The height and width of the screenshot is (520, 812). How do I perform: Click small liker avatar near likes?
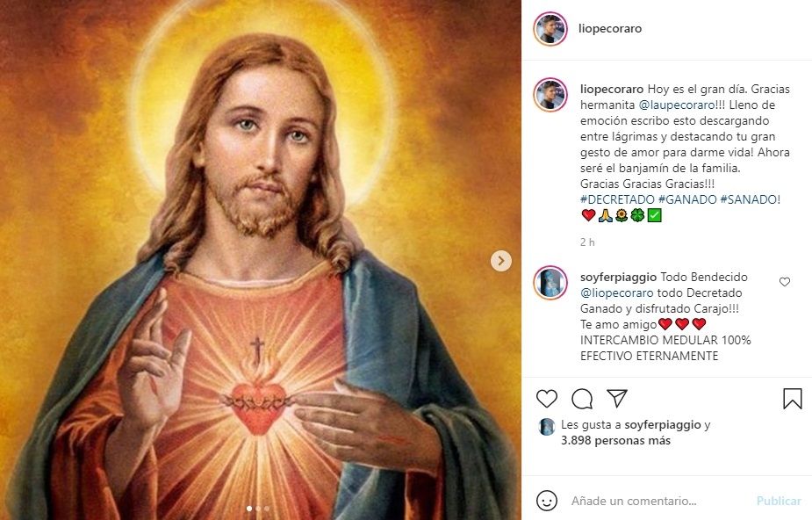coord(547,426)
